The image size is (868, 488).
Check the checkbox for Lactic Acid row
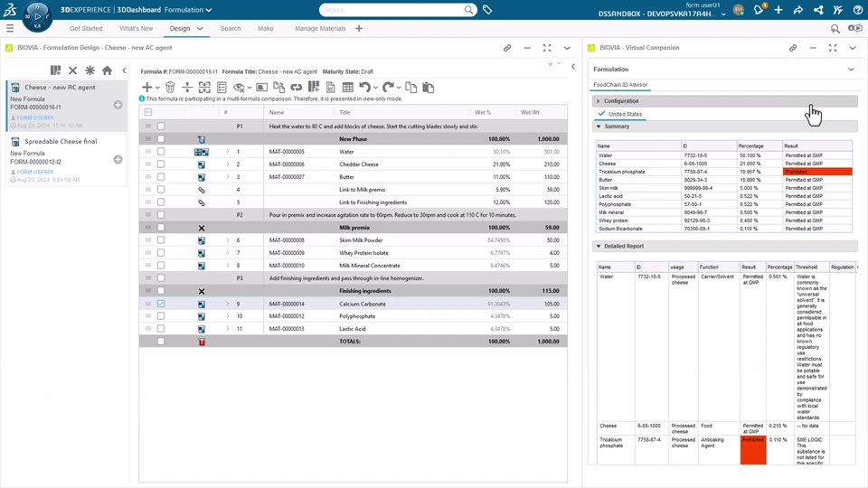click(161, 329)
